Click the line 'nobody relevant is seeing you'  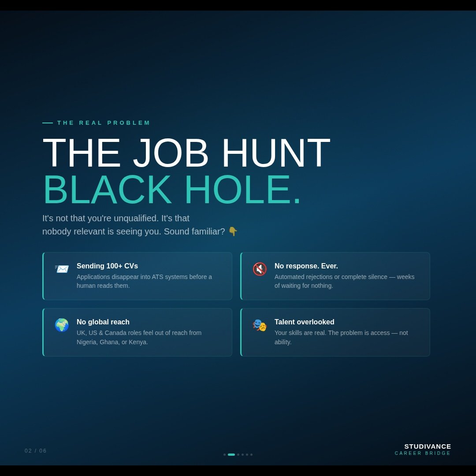tap(102, 232)
